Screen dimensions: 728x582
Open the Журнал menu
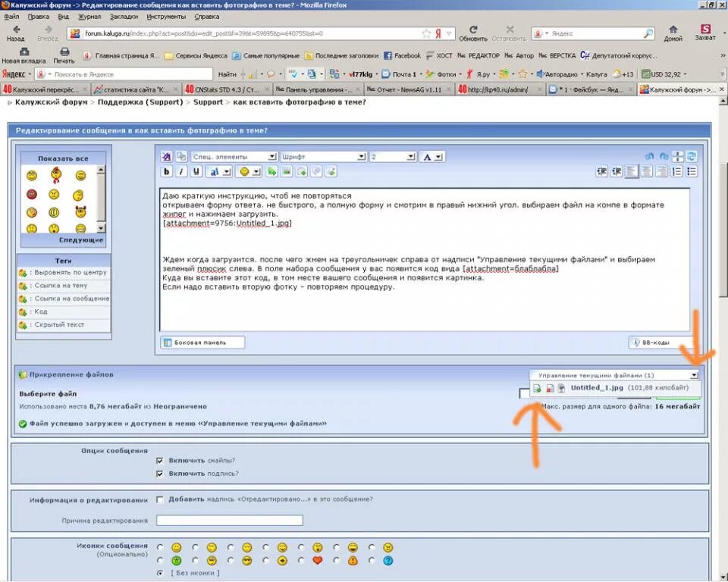tap(89, 17)
